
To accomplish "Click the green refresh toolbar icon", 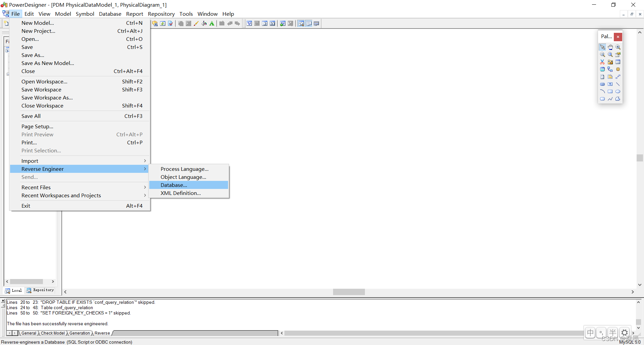I will (163, 23).
